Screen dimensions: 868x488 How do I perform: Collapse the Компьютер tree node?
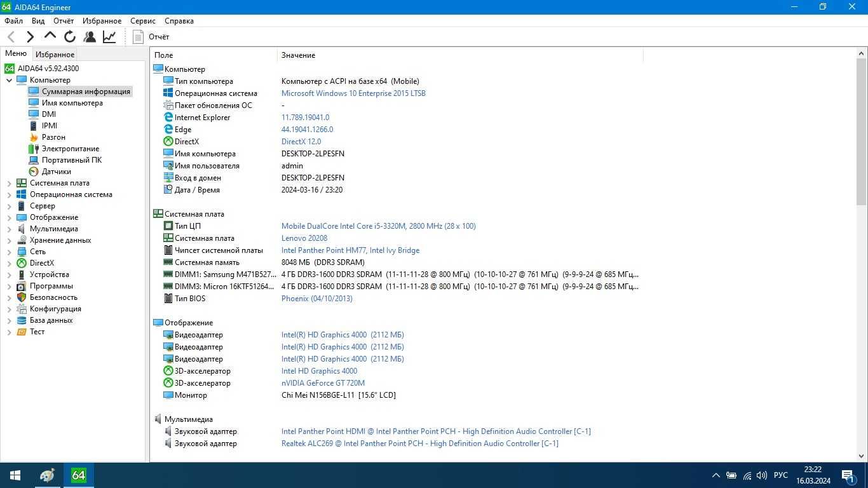point(10,80)
